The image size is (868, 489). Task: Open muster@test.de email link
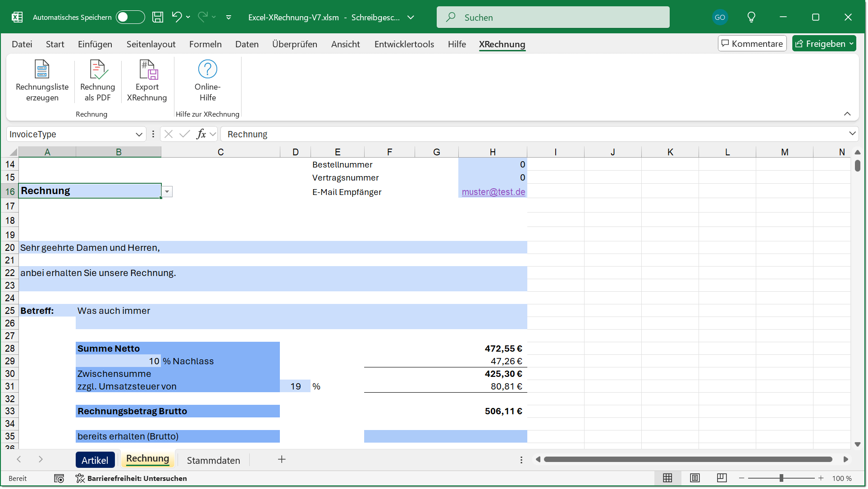point(493,192)
